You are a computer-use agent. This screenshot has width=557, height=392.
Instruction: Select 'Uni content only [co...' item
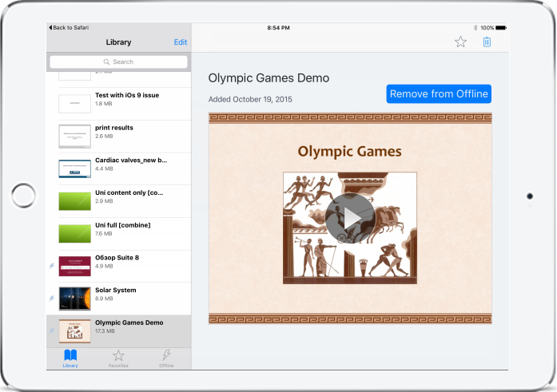[118, 201]
